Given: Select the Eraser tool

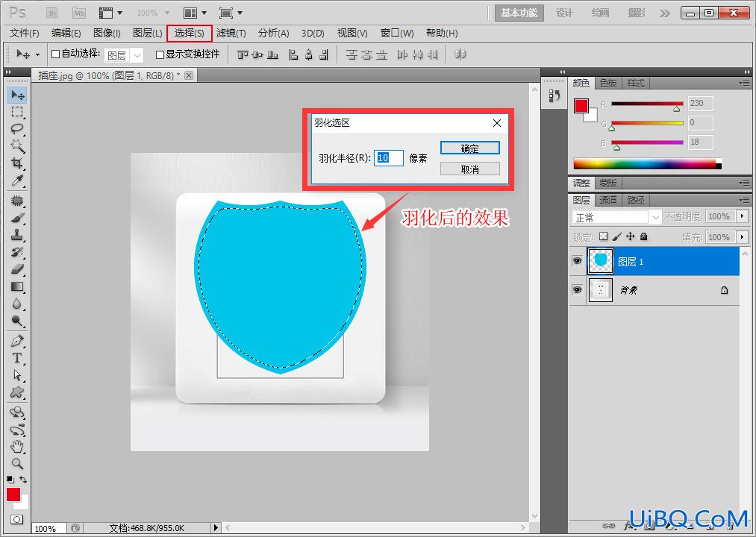Looking at the screenshot, I should tap(17, 269).
